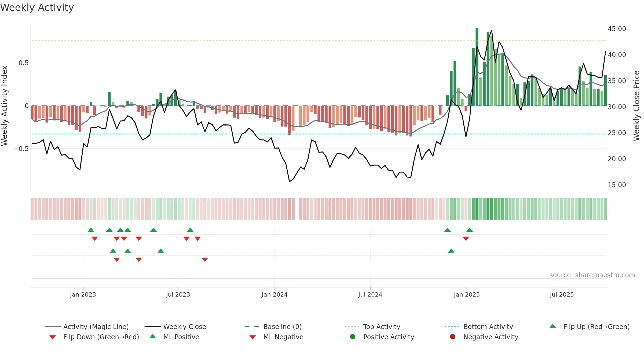The height and width of the screenshot is (362, 644).
Task: Toggle the Top Activity legend entry
Action: tap(372, 327)
